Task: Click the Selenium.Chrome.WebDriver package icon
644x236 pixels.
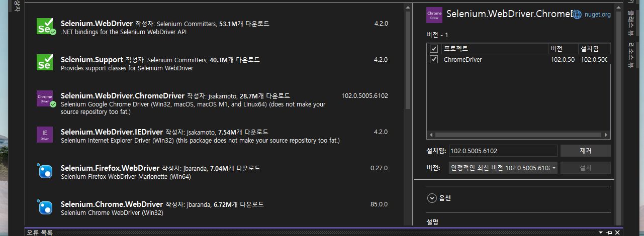Action: [45, 207]
